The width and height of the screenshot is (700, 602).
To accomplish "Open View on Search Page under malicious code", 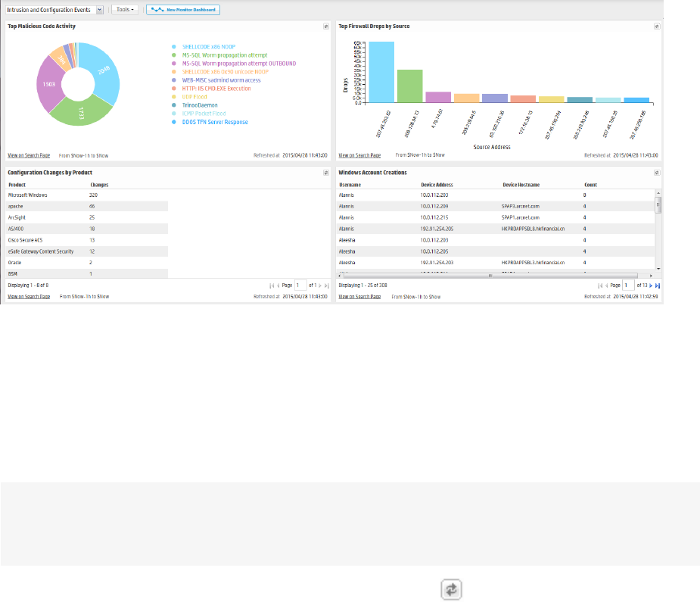I will (x=29, y=155).
